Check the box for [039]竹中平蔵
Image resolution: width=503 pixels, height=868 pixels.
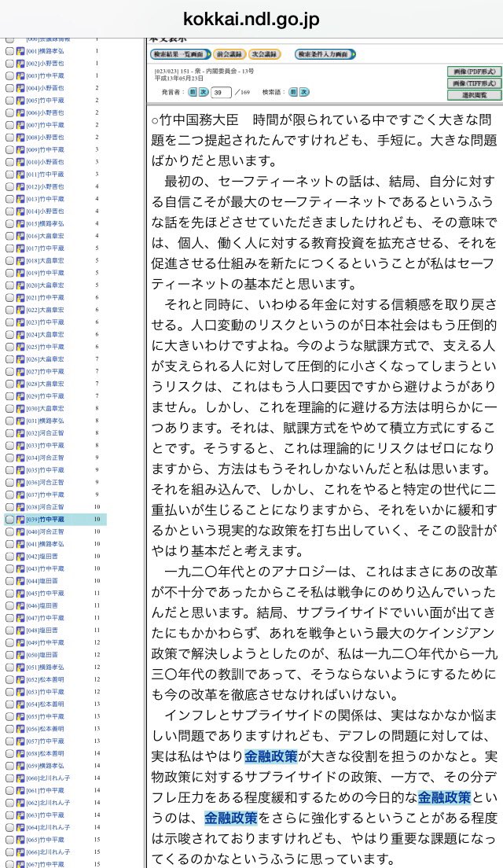[10, 519]
